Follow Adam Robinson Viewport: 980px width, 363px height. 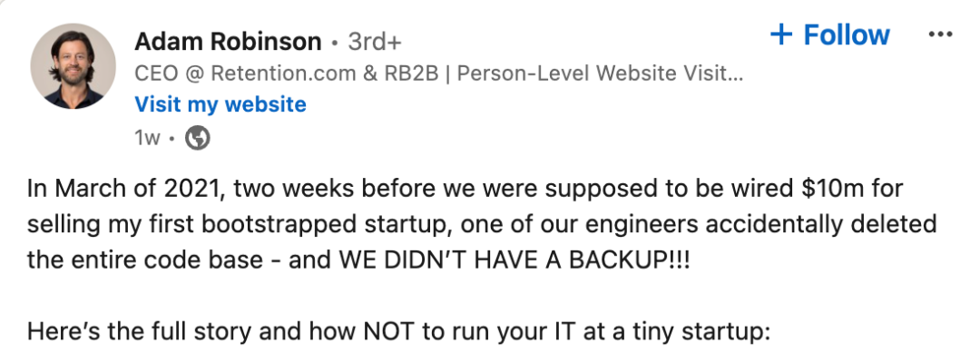tap(830, 34)
